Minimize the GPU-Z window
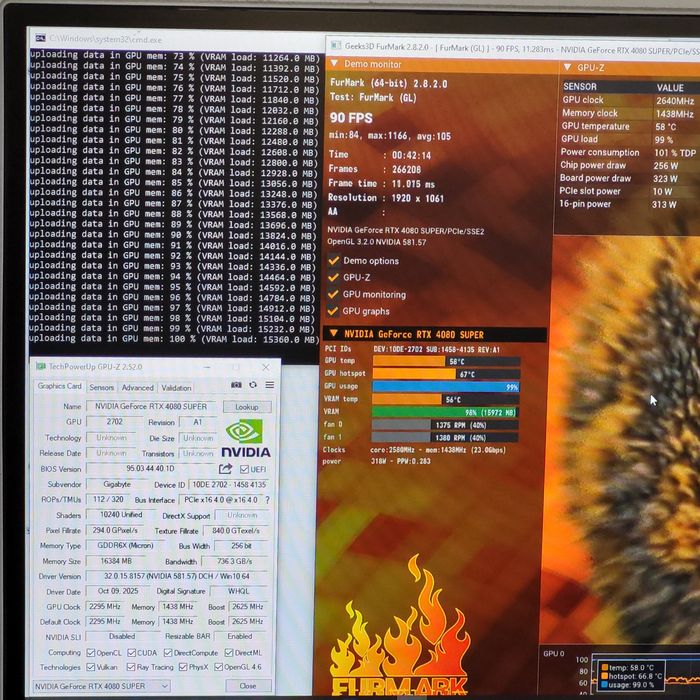Image resolution: width=700 pixels, height=700 pixels. 207,367
